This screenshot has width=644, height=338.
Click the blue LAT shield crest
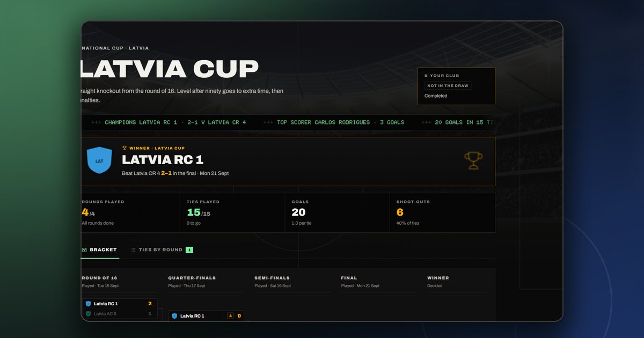point(99,160)
